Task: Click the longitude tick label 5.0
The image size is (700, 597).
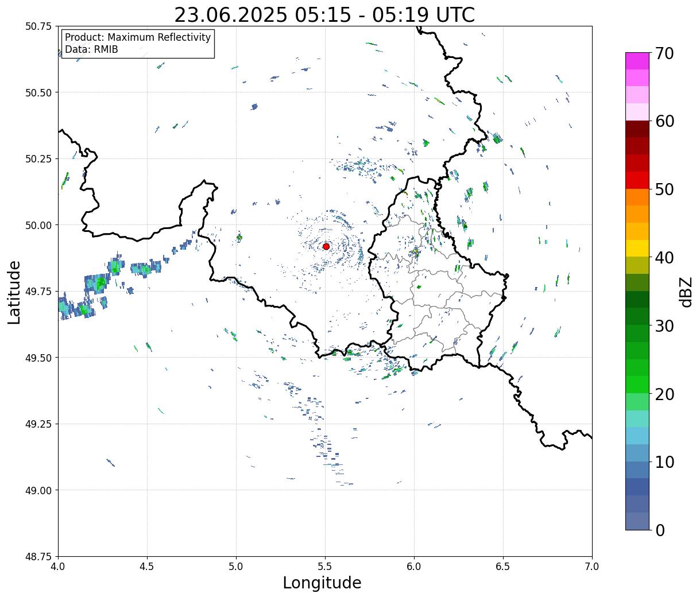Action: coord(236,567)
